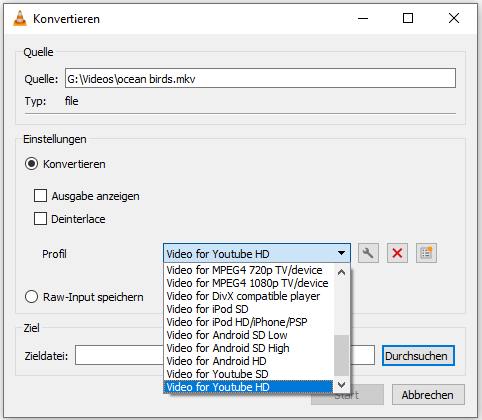Close the Konvertieren dialog

pos(454,18)
